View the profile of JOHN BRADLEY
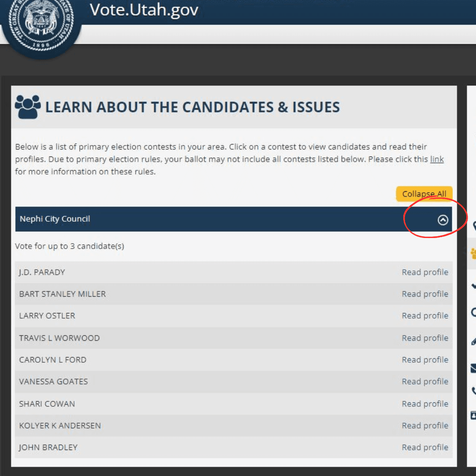The height and width of the screenshot is (476, 476). coord(425,447)
